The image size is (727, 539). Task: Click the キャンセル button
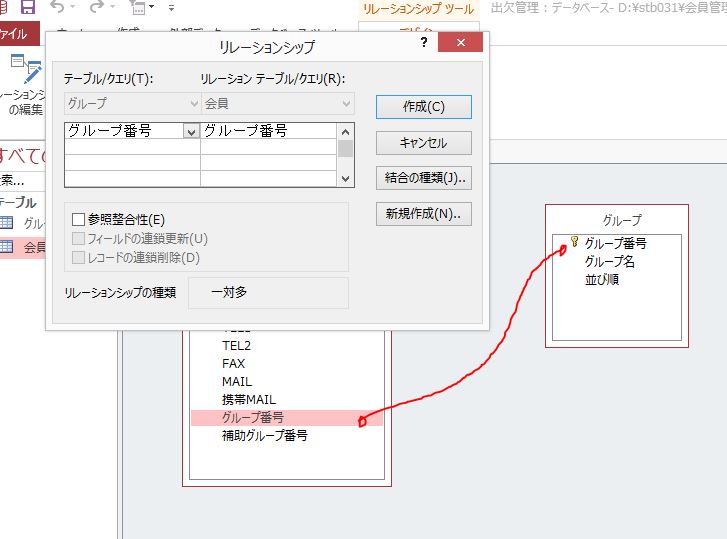tap(424, 143)
